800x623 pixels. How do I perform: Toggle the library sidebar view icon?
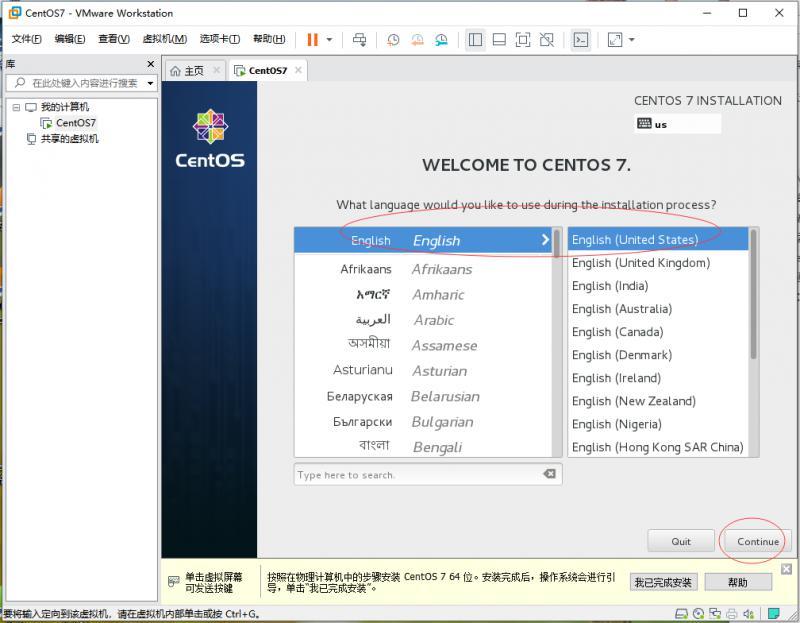[475, 40]
